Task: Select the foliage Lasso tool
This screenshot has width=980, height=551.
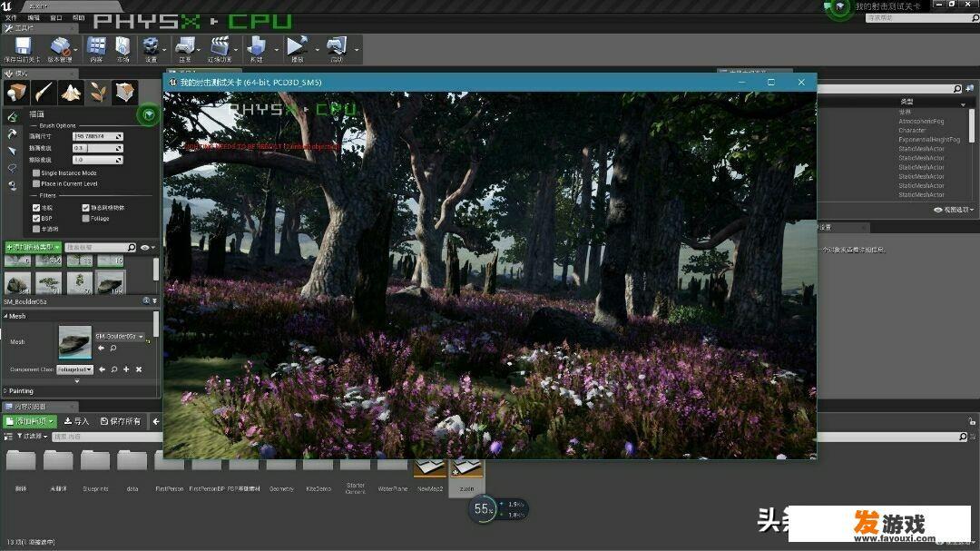Action: coord(12,168)
